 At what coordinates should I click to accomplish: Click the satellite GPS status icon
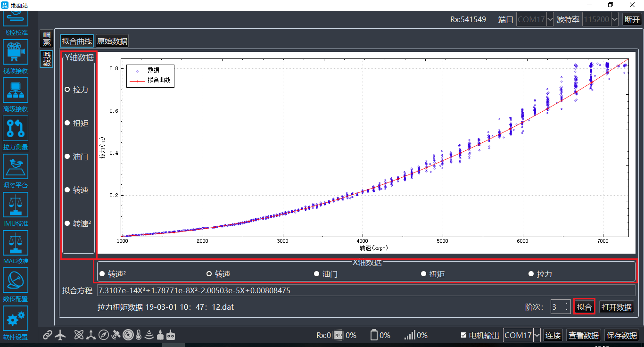click(116, 335)
